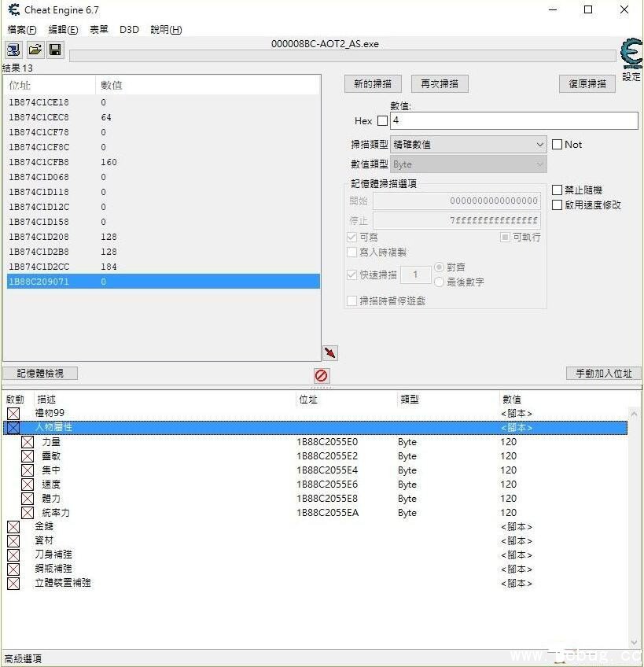Screen dimensions: 644x667
Task: Click the scan value input field
Action: coord(513,120)
